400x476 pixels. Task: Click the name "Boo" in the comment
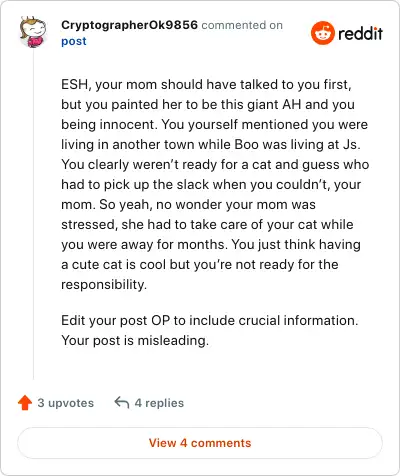coord(247,144)
